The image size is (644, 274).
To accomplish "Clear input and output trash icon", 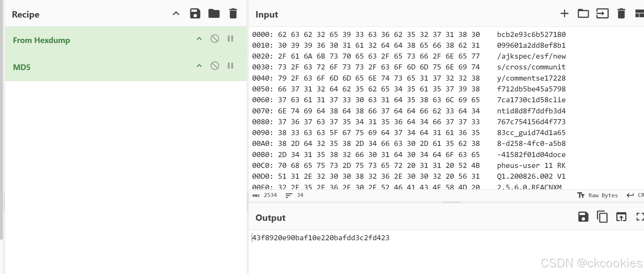I will (621, 14).
